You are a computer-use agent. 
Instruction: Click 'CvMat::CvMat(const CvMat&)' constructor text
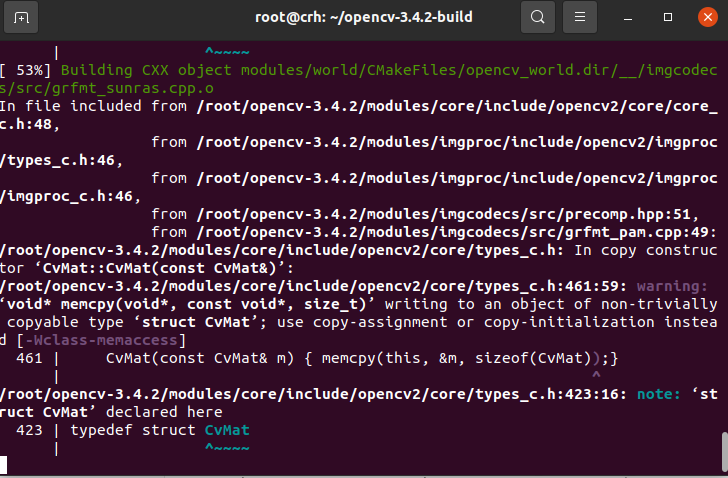click(x=160, y=268)
